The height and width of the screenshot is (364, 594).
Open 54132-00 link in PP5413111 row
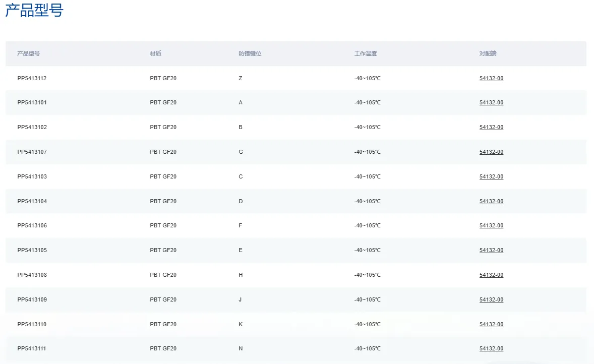491,348
